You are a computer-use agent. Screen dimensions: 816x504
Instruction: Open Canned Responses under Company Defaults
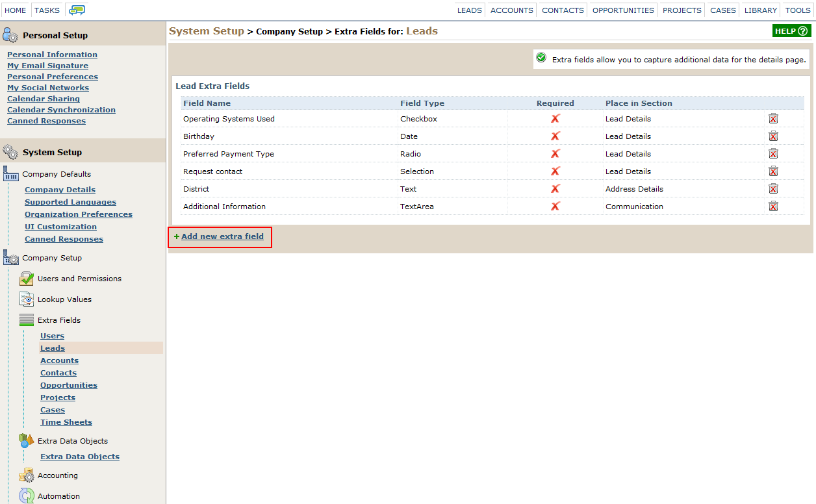(x=64, y=239)
